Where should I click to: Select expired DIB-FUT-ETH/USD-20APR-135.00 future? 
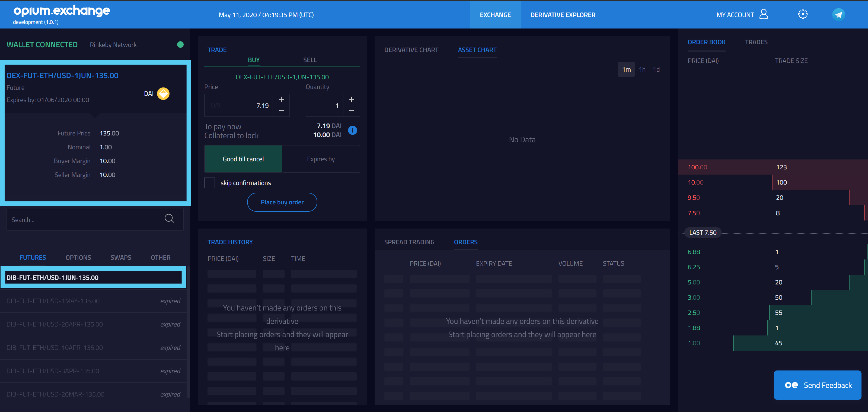(93, 324)
